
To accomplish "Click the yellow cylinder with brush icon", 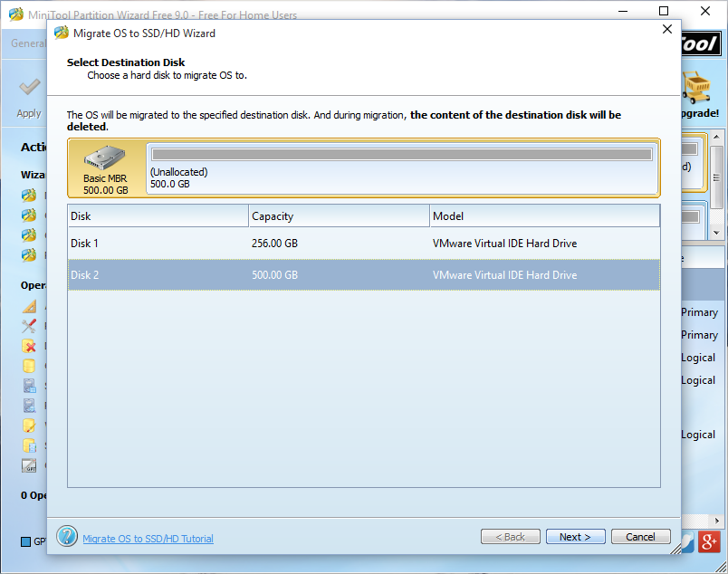I will coord(29,426).
